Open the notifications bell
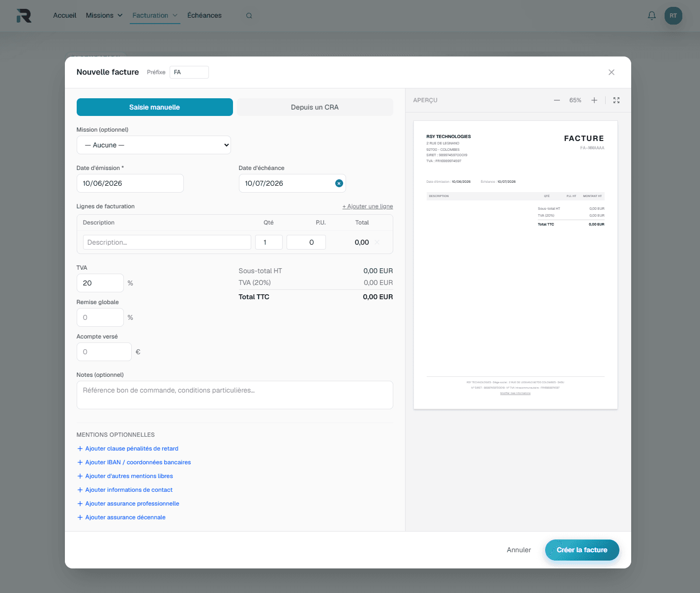Screen dimensions: 700x593 (x=652, y=16)
